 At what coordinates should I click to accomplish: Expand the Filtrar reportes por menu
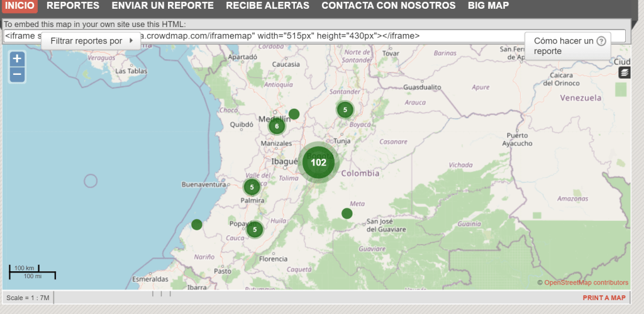pos(91,41)
